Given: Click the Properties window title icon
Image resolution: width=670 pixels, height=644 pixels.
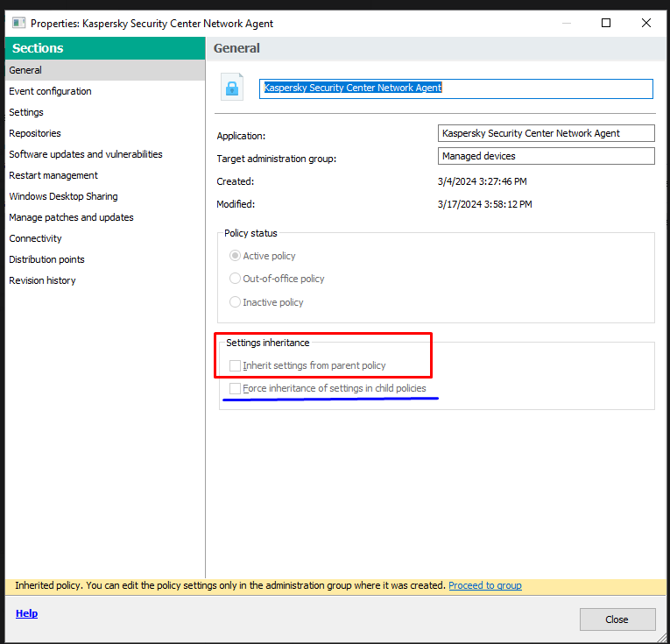Looking at the screenshot, I should (18, 23).
